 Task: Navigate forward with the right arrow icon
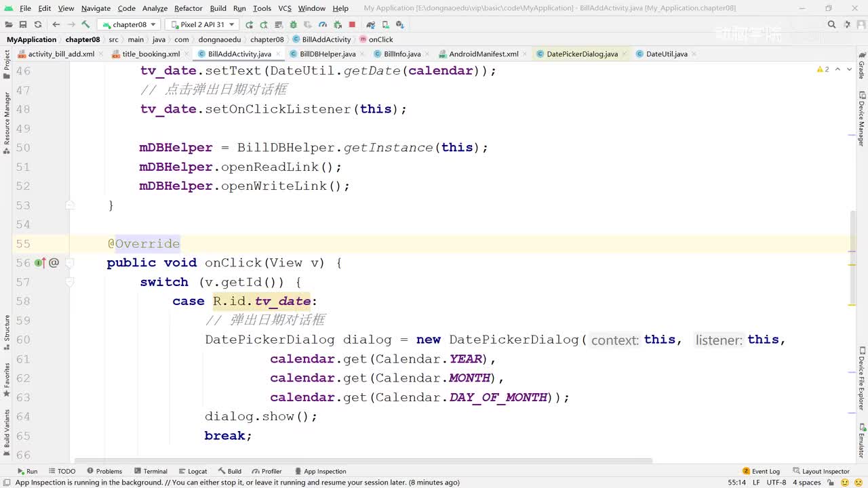71,24
